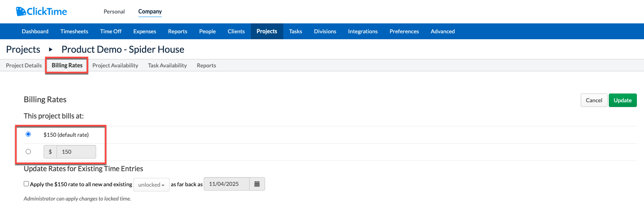Switch to the Company view
This screenshot has width=644, height=212.
tap(150, 11)
